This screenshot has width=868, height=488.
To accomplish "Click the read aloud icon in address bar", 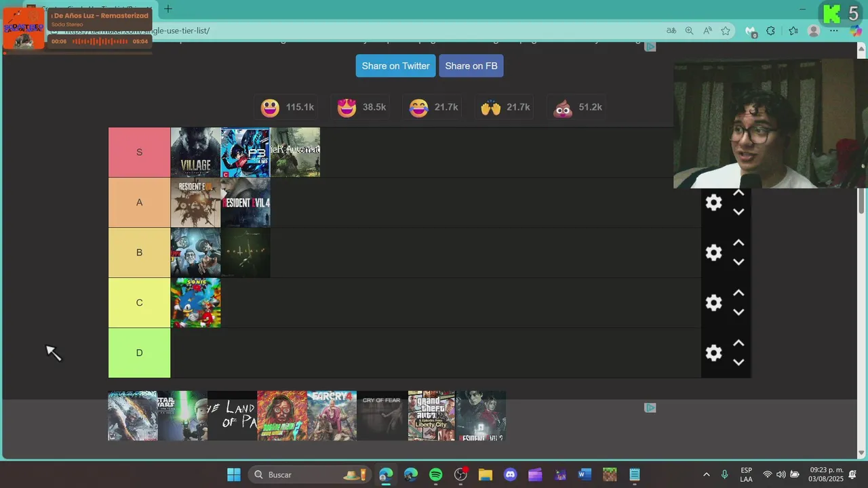I will point(707,30).
